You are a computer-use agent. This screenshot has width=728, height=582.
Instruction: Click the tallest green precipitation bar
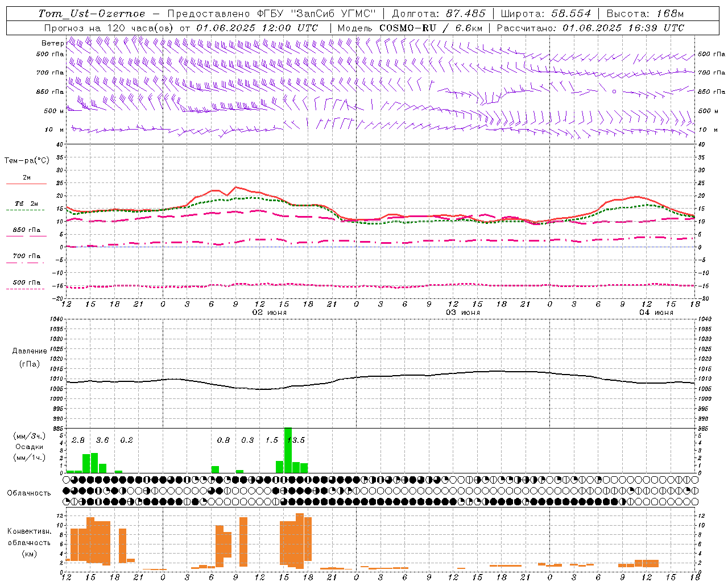click(288, 450)
